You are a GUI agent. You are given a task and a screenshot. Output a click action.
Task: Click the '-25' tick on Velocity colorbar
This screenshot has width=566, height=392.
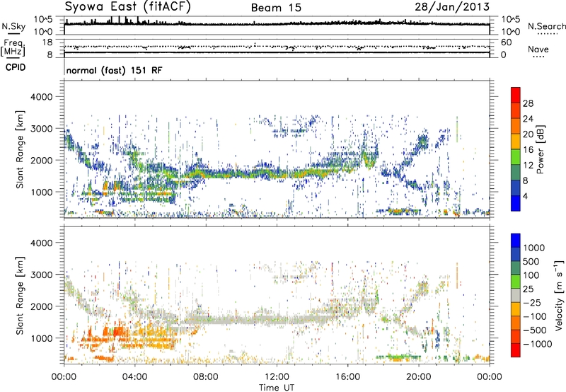tap(532, 302)
